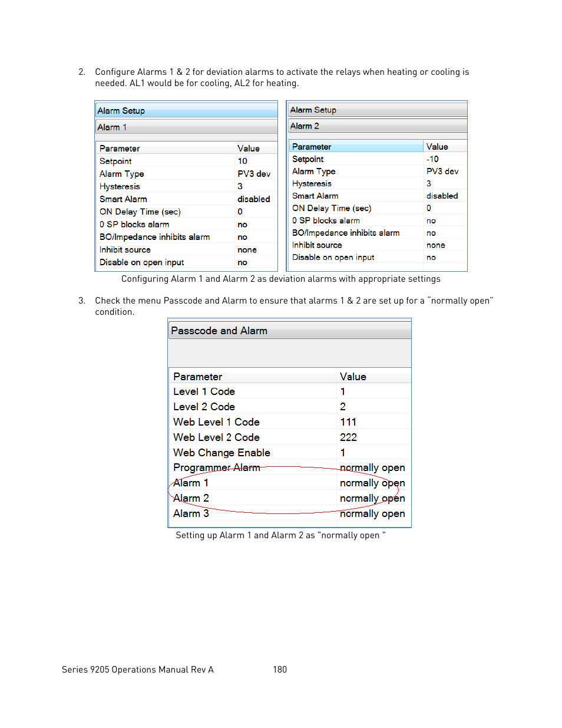
Task: Click Programmer Alarm normally open value
Action: pyautogui.click(x=372, y=468)
